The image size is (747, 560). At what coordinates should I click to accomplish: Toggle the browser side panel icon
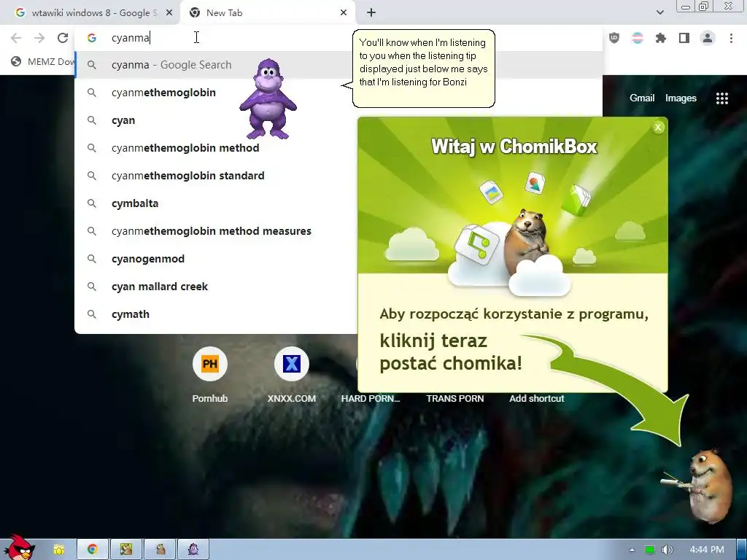click(x=684, y=38)
